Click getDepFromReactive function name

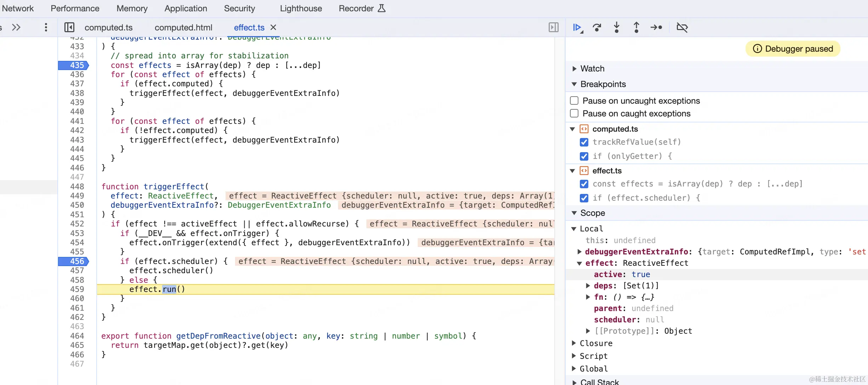click(x=218, y=336)
